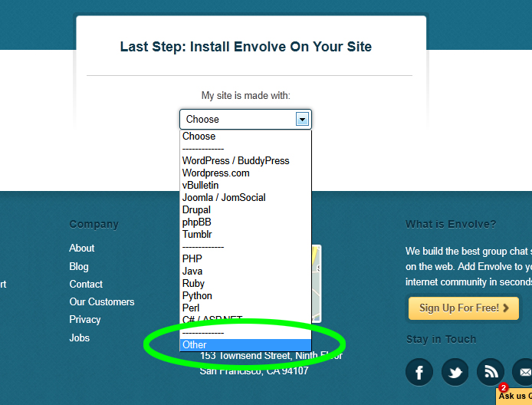Click 'My site is made with:' label
This screenshot has height=405, width=532.
(245, 95)
